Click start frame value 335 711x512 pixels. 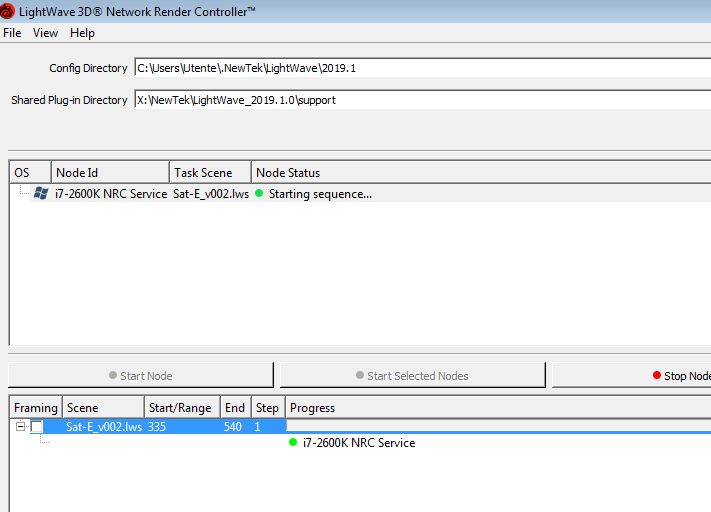tap(156, 427)
